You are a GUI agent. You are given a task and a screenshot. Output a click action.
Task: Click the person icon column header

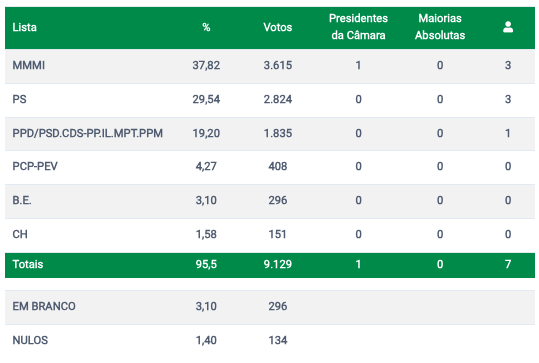[508, 27]
